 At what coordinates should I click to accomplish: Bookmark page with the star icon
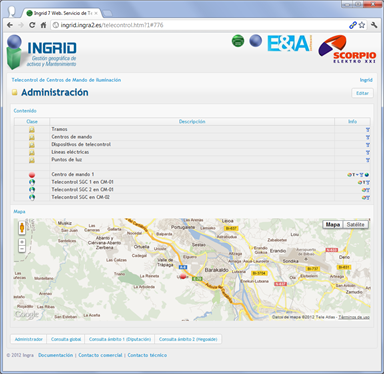[362, 25]
